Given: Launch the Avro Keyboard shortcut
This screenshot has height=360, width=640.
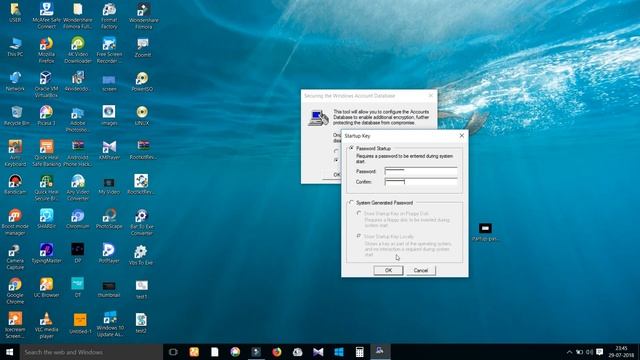Looking at the screenshot, I should point(15,153).
